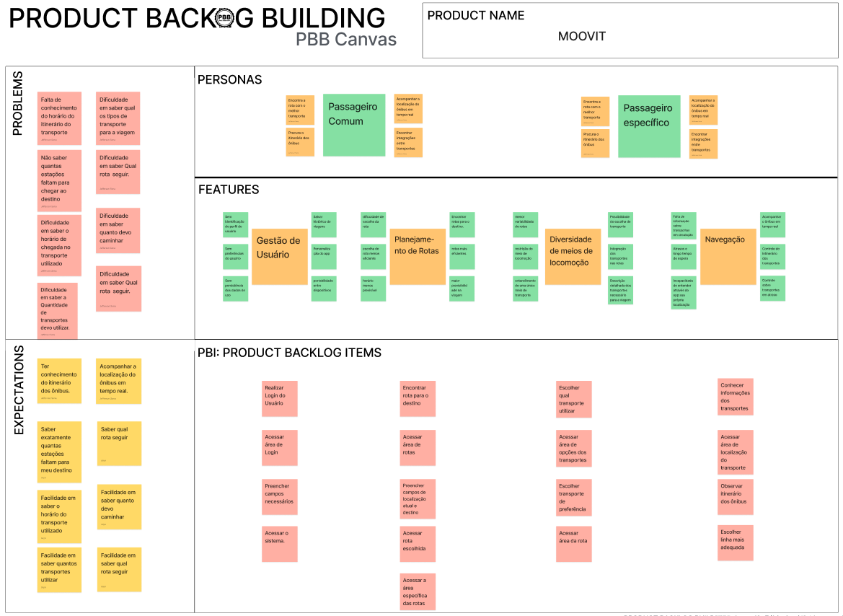
Task: Select the Navegação feature card
Action: (728, 257)
